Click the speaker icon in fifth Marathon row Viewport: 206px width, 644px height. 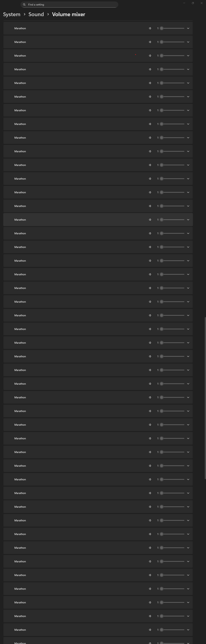coord(150,83)
